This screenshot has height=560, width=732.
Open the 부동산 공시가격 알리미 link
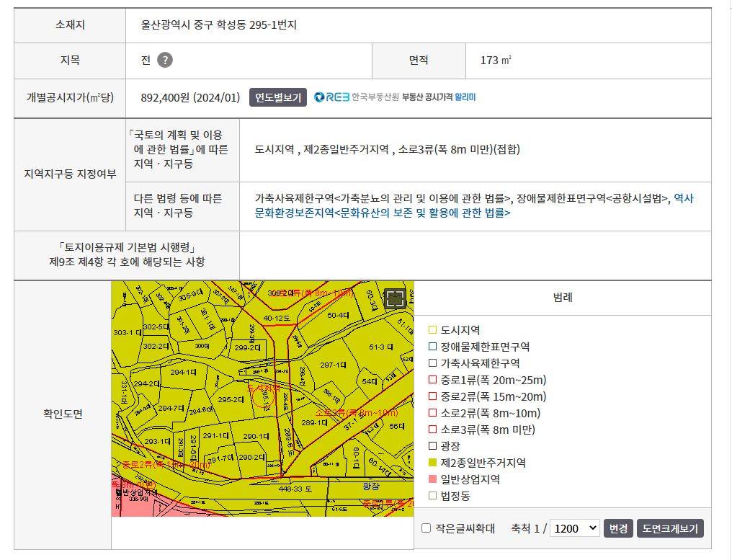pyautogui.click(x=439, y=97)
